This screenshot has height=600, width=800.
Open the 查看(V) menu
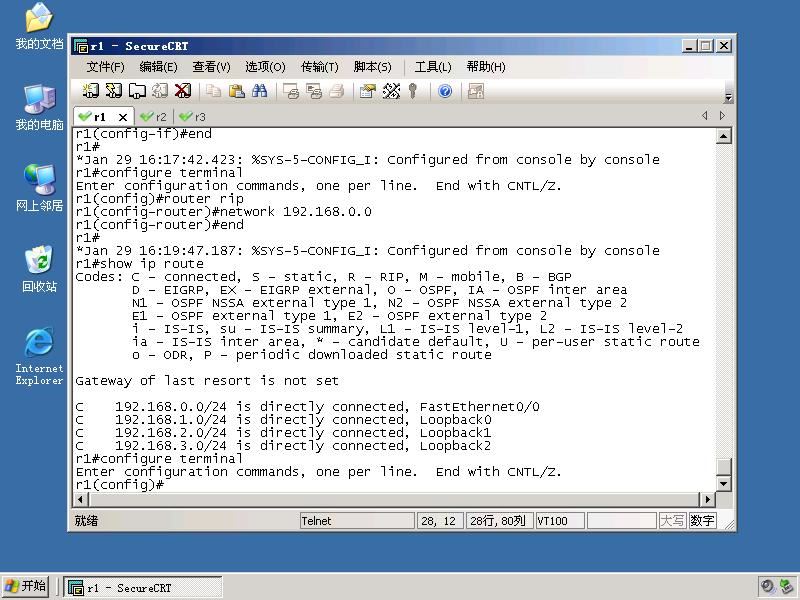(211, 67)
